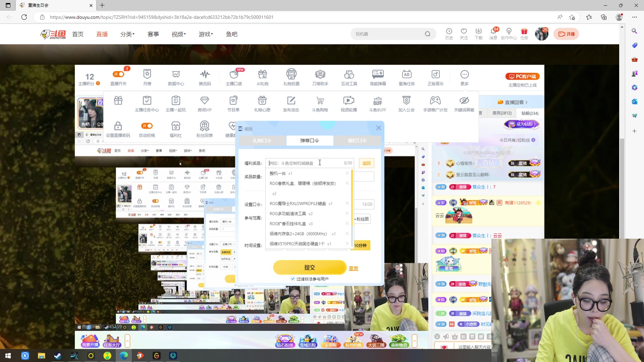Open 斗鱼BUFF icon
Screen dimensions: 644x362
click(378, 104)
